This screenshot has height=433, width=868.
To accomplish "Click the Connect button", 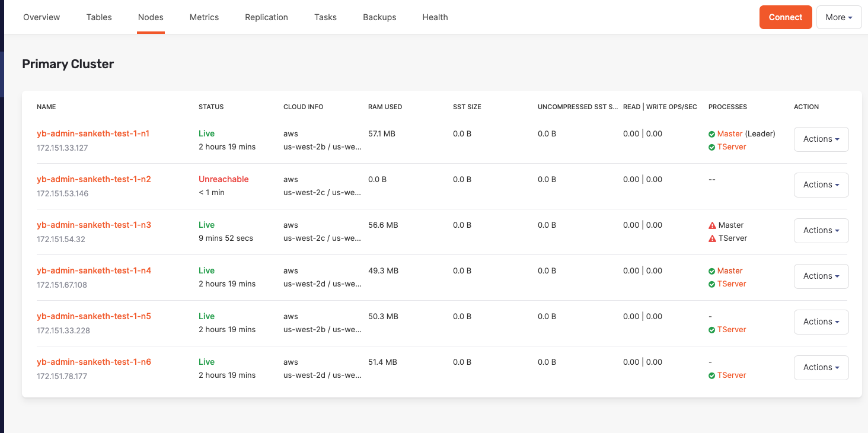I will (x=786, y=17).
